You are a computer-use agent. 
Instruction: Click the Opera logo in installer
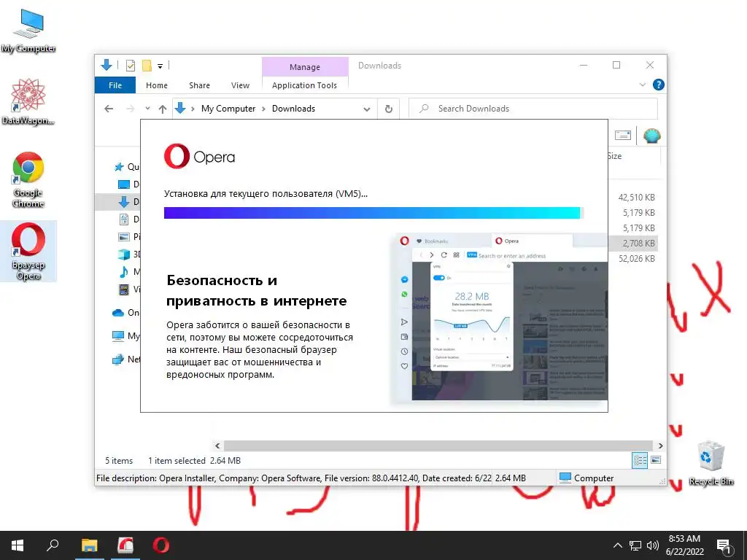coord(199,156)
